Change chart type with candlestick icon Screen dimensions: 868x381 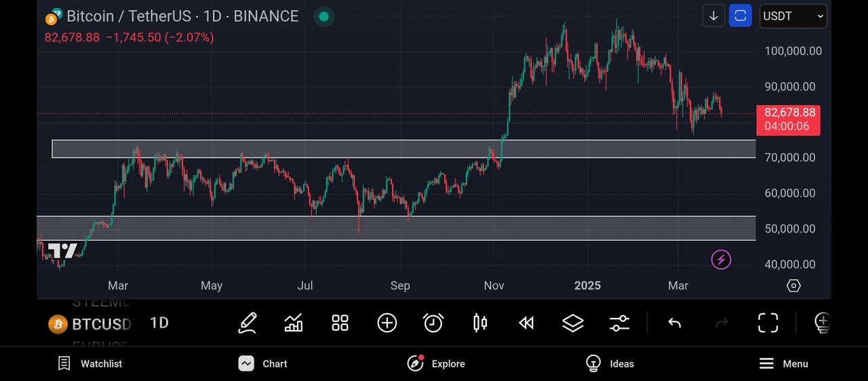point(480,323)
